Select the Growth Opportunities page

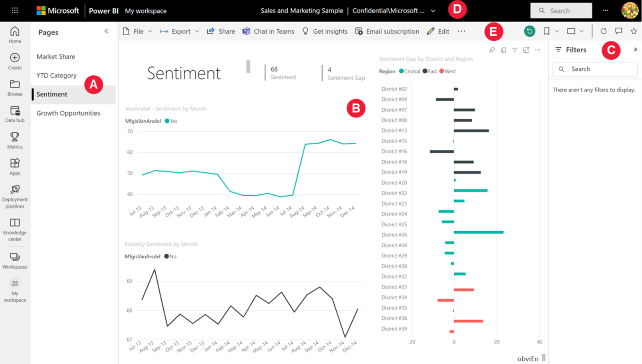(x=68, y=113)
